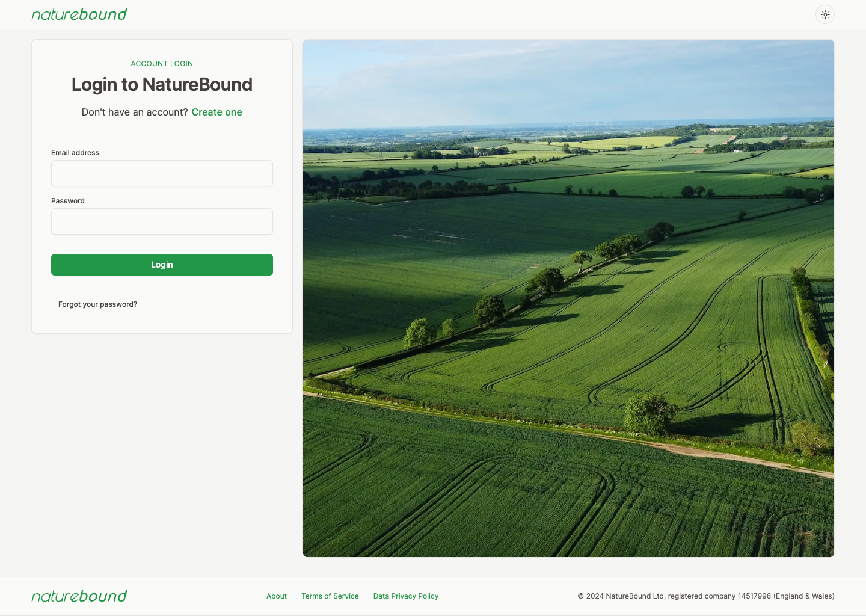
Task: Focus the Email address input field
Action: pyautogui.click(x=162, y=173)
